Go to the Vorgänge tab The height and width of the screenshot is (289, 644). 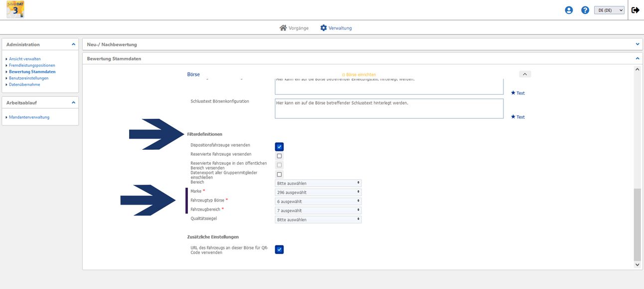click(294, 28)
